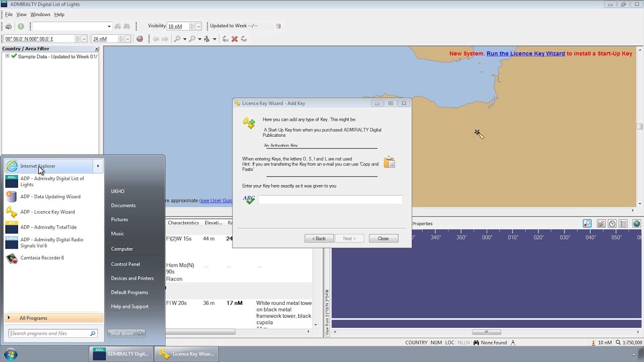The image size is (644, 362).
Task: Open the File menu
Action: pos(9,15)
